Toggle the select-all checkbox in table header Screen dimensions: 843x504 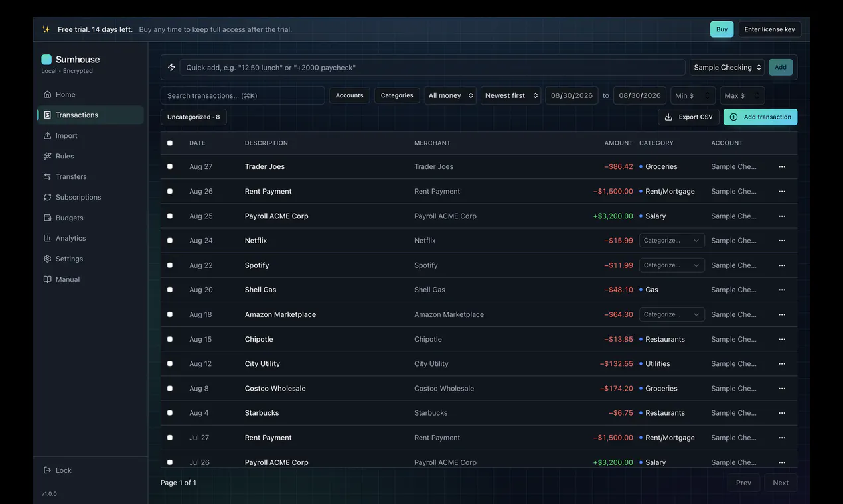pos(170,143)
